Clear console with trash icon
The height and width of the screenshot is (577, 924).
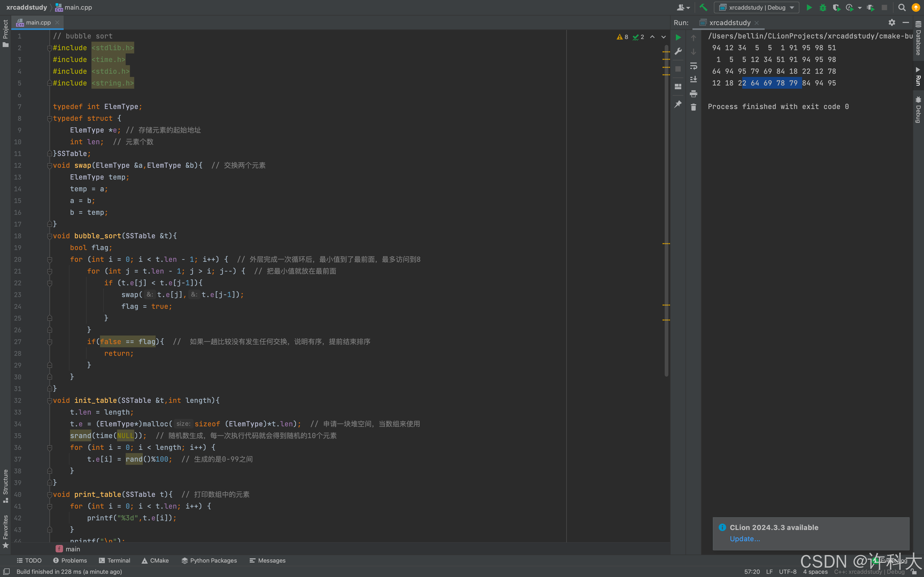point(693,107)
